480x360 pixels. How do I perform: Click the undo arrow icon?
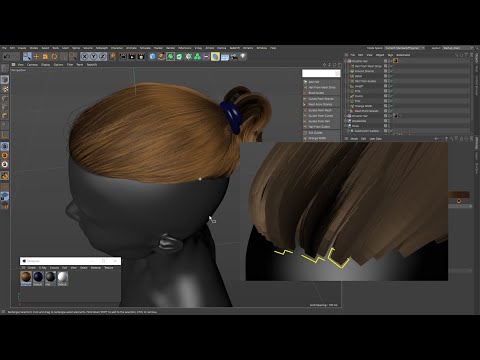pyautogui.click(x=7, y=57)
